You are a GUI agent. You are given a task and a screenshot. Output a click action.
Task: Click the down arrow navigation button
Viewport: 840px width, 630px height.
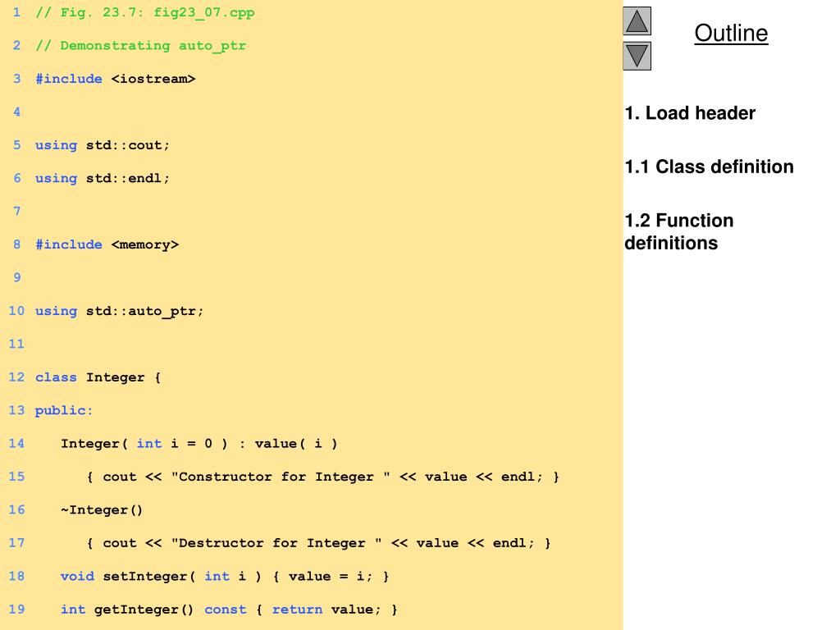point(637,56)
